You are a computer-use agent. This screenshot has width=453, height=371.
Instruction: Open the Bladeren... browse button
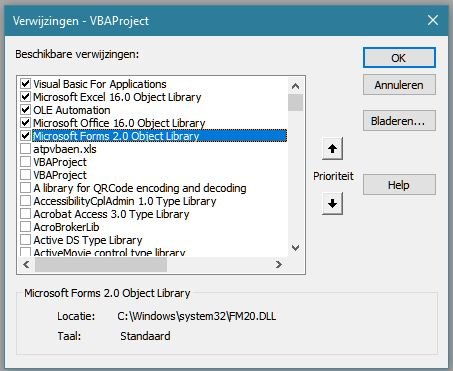[x=399, y=121]
